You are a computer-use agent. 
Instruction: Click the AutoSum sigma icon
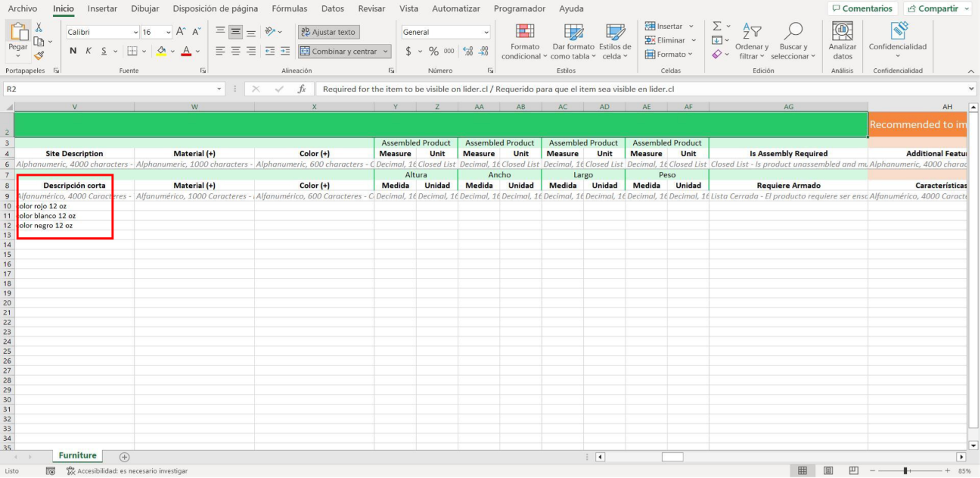pyautogui.click(x=717, y=26)
